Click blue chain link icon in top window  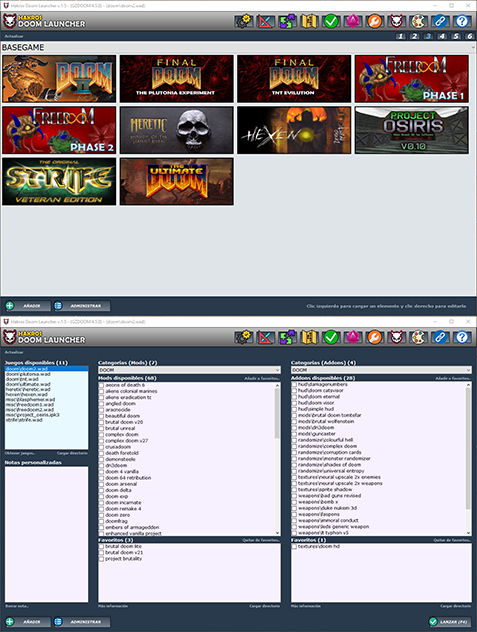pyautogui.click(x=440, y=21)
